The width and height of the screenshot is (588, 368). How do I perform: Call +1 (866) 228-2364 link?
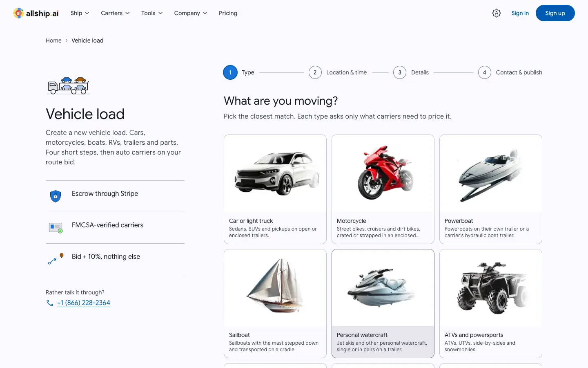tap(84, 303)
